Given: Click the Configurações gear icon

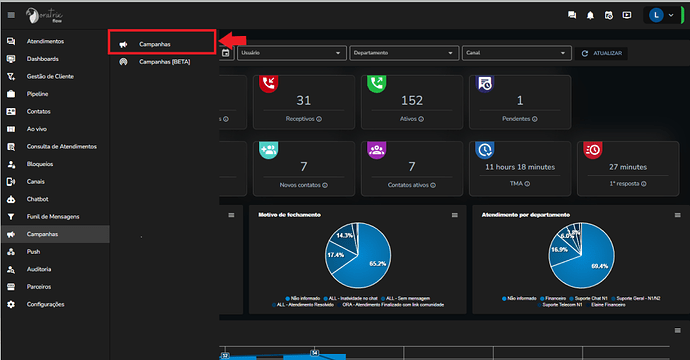Looking at the screenshot, I should click(x=11, y=305).
